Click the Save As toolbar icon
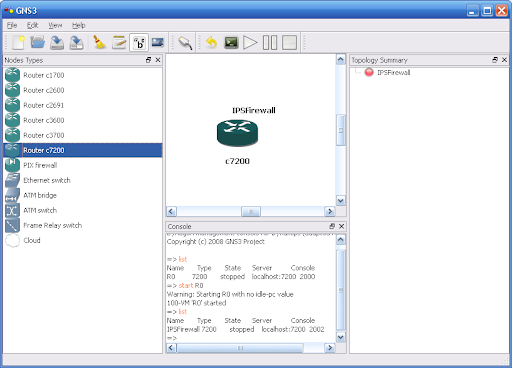The width and height of the screenshot is (512, 368). (76, 43)
